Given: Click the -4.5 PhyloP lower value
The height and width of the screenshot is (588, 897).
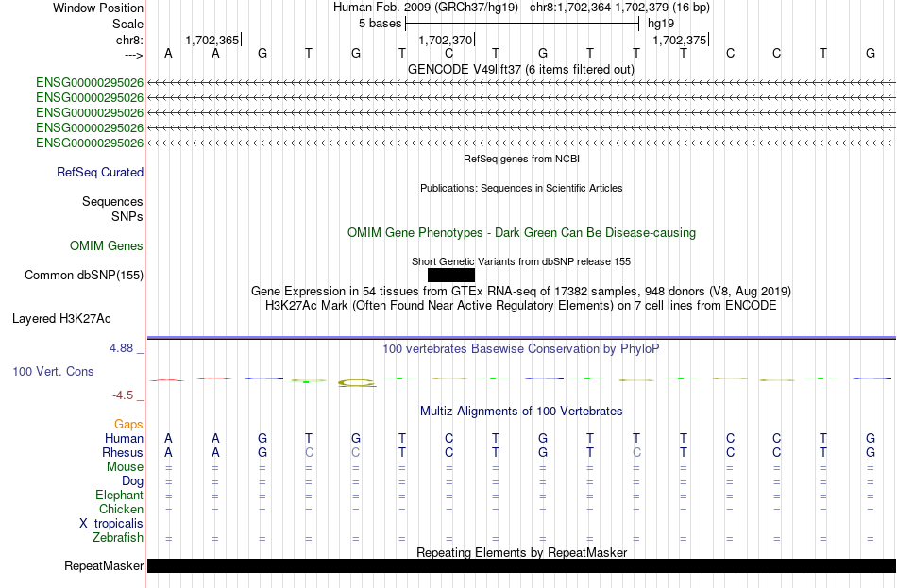Looking at the screenshot, I should (125, 395).
